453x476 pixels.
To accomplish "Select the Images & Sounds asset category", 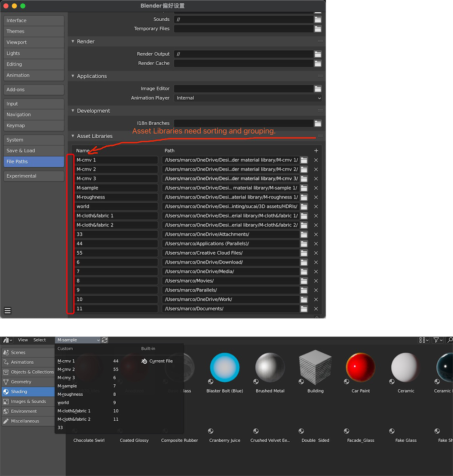I will pyautogui.click(x=28, y=401).
